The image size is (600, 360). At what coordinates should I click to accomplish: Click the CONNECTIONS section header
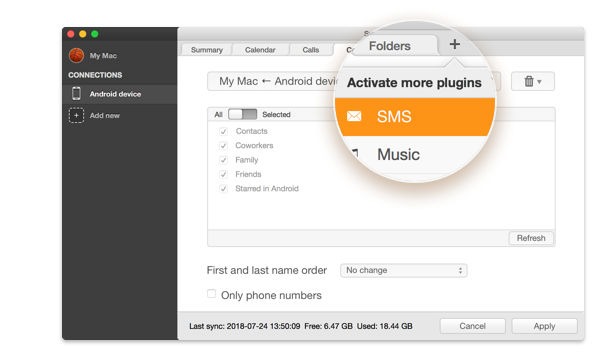[x=95, y=75]
